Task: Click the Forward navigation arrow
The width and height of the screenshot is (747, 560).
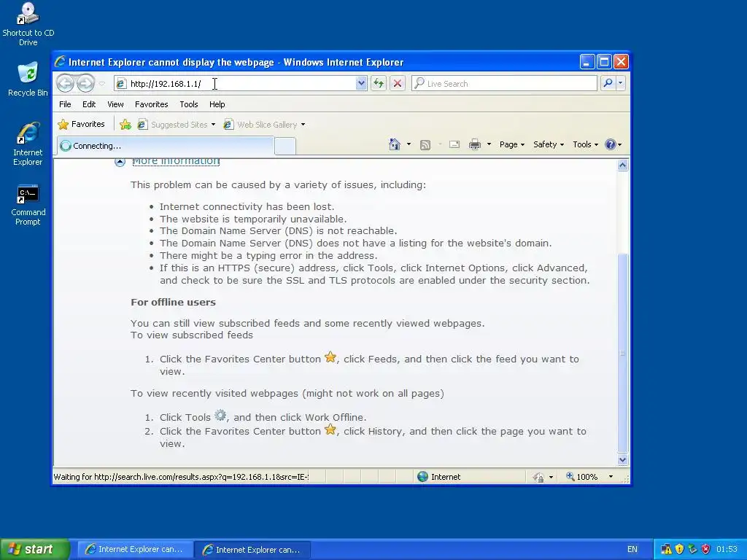Action: (86, 84)
